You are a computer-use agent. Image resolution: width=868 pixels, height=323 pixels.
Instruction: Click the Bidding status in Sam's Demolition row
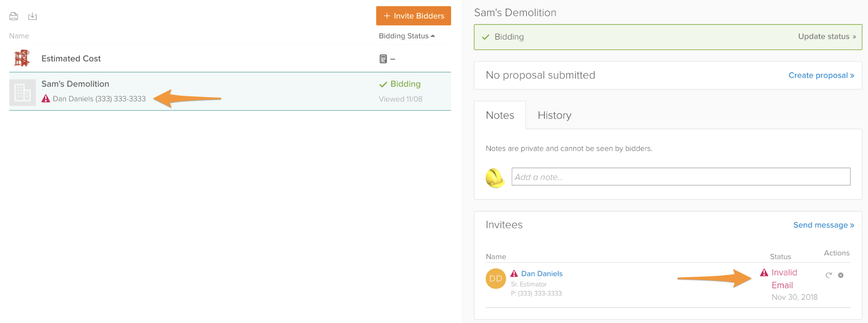[405, 84]
